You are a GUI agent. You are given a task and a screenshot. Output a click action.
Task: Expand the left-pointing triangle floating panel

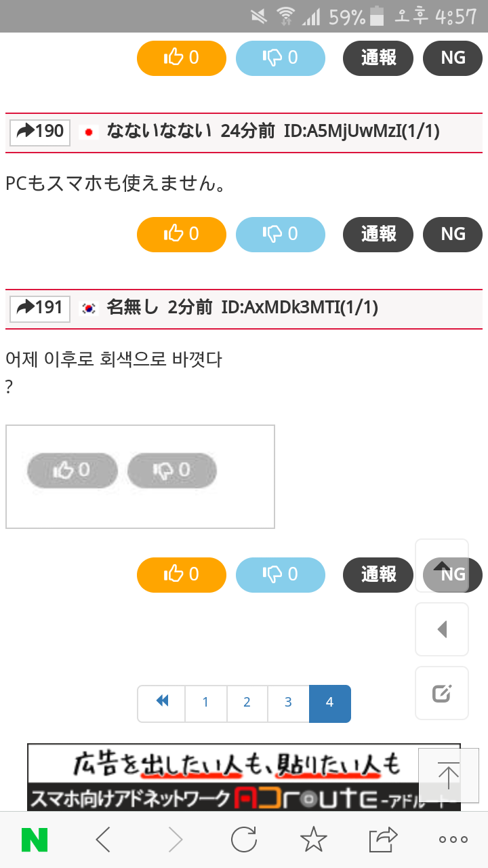(x=442, y=629)
